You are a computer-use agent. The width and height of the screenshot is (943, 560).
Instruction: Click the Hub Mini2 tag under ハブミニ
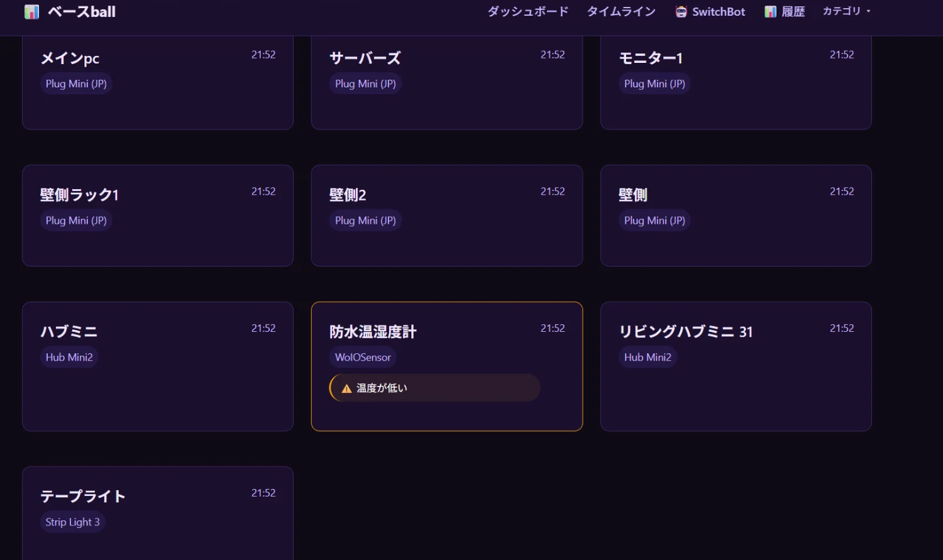click(x=69, y=357)
